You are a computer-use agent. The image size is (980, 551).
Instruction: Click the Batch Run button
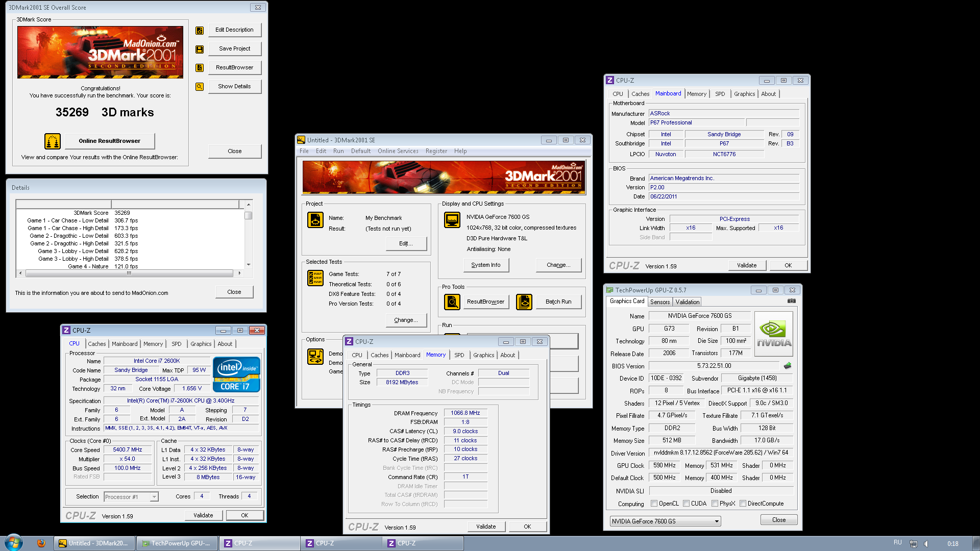pos(558,302)
